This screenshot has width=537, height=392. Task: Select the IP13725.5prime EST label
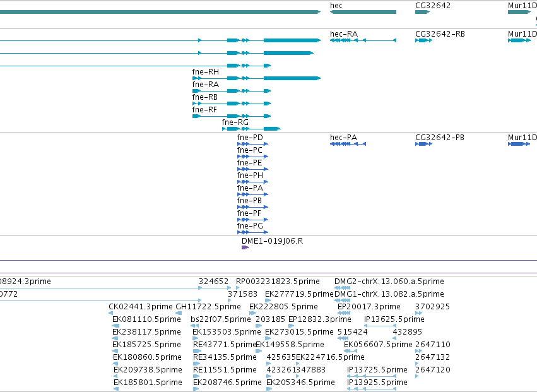377,370
